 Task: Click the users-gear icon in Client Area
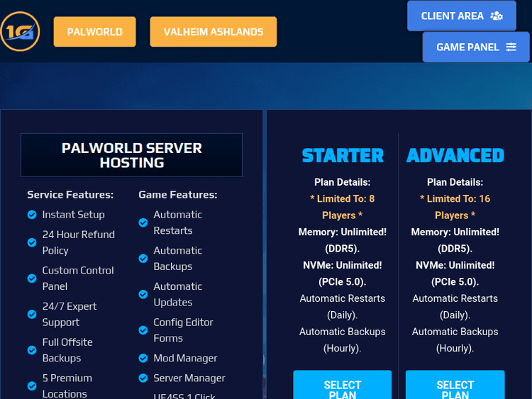click(x=497, y=16)
